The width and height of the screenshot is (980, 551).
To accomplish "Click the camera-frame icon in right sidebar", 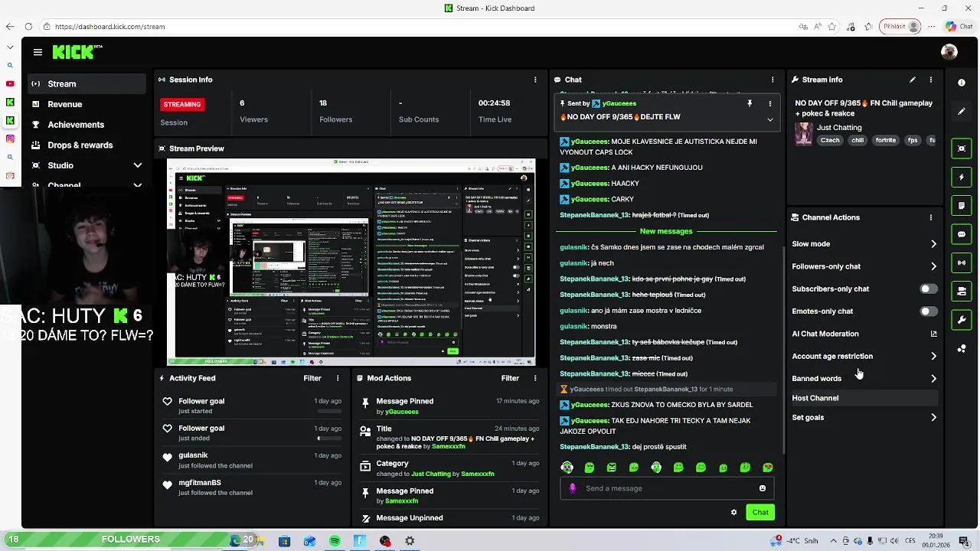I will tap(962, 148).
